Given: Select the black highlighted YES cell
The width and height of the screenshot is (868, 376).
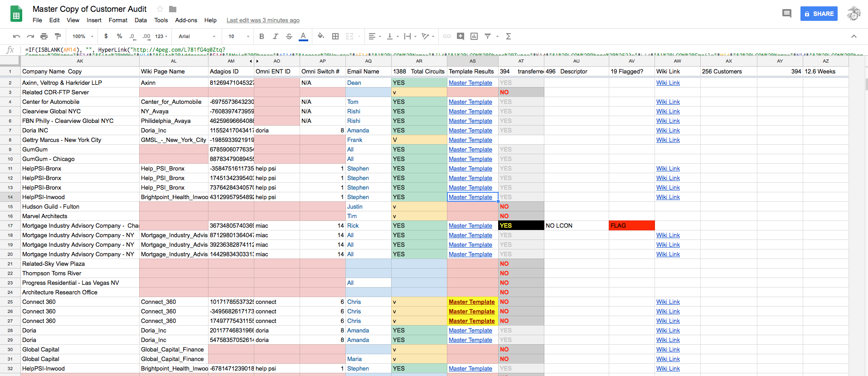Looking at the screenshot, I should (x=521, y=225).
